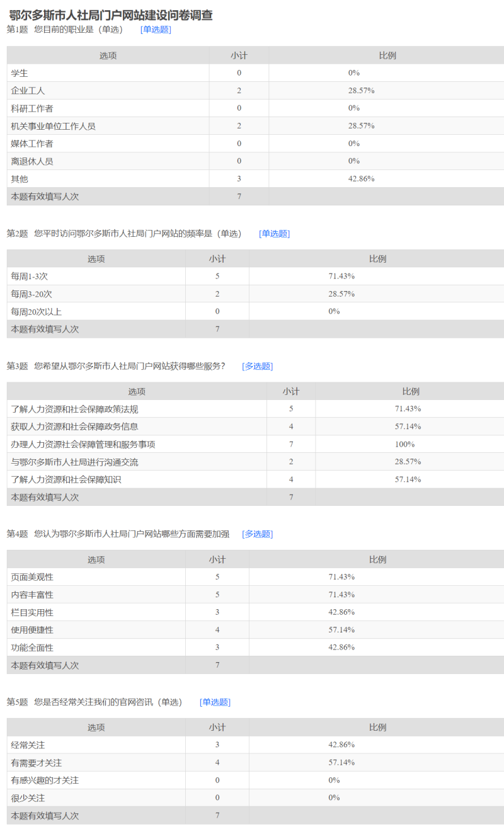Click the [单选题] link beside question 5
This screenshot has width=504, height=829.
click(215, 702)
